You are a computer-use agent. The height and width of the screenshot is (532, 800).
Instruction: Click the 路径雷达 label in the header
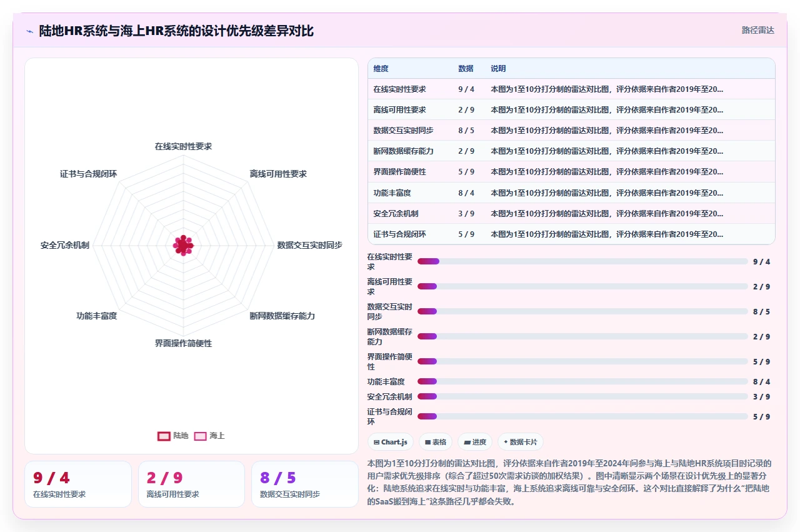(757, 30)
